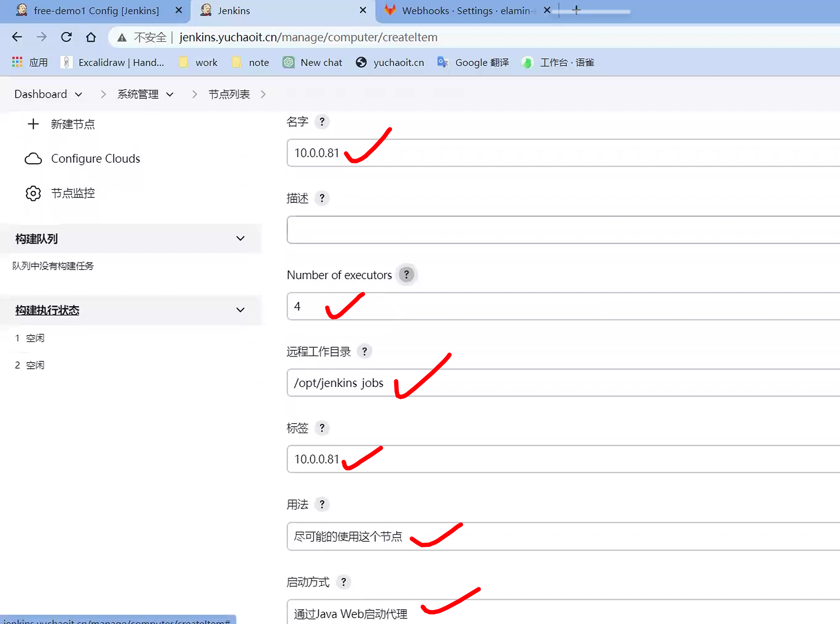Switch to free-demo1 Config browser tab
This screenshot has height=624, width=840.
[x=96, y=11]
